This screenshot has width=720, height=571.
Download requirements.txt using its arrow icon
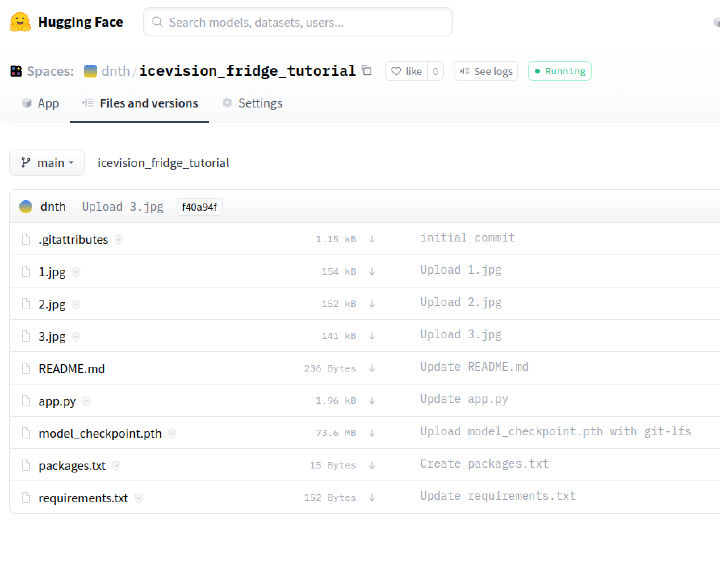372,498
